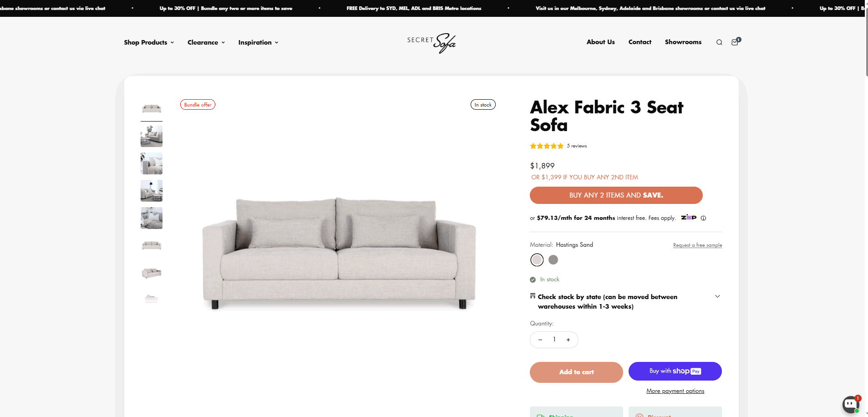Viewport: 868px width, 417px height.
Task: View the second sofa thumbnail image
Action: click(152, 136)
